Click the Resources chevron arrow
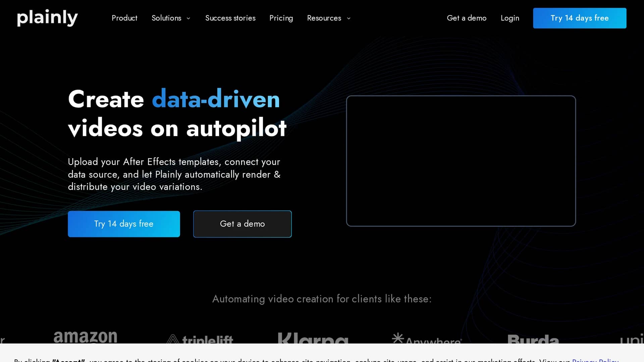The width and height of the screenshot is (644, 362). coord(348,18)
